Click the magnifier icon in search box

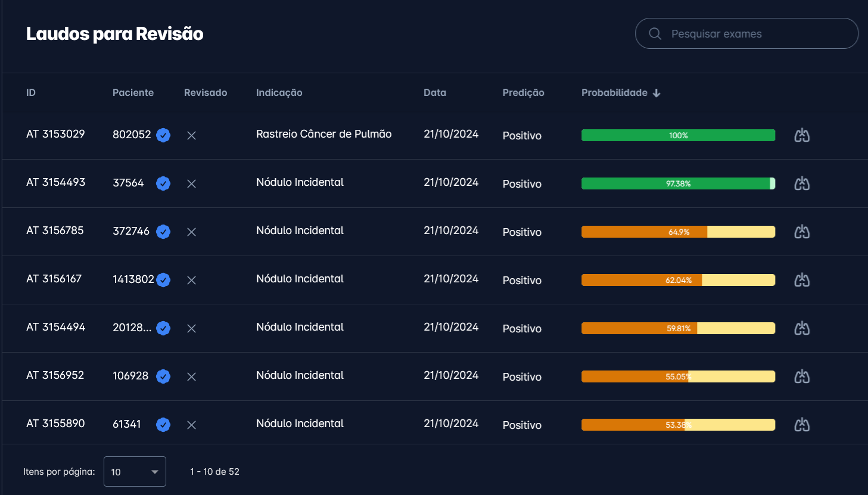click(655, 33)
